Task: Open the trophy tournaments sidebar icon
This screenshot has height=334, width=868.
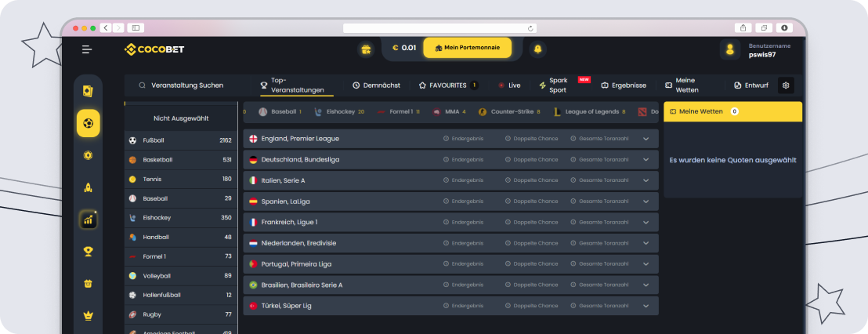Action: [88, 252]
